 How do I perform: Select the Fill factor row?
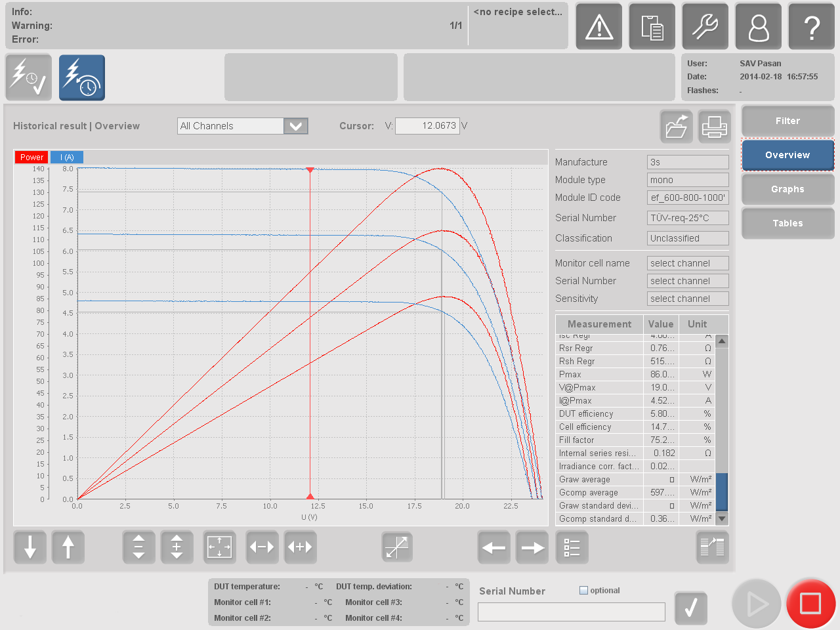coord(635,440)
